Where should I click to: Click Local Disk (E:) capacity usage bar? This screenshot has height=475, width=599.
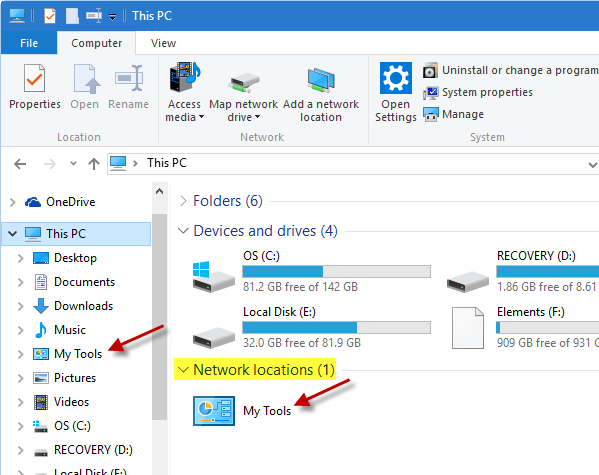pos(337,327)
